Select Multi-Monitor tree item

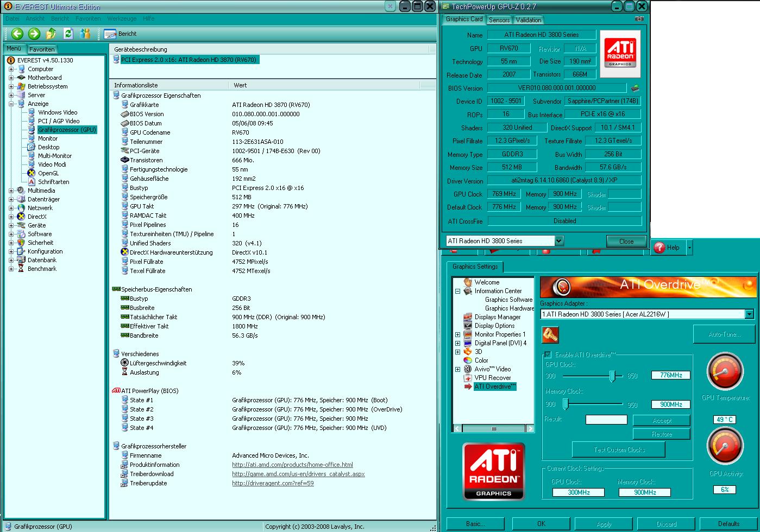(55, 156)
